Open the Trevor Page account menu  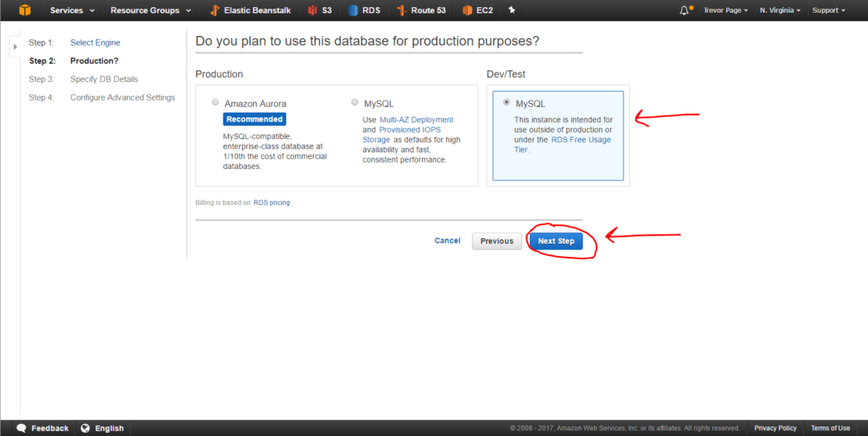pyautogui.click(x=724, y=10)
